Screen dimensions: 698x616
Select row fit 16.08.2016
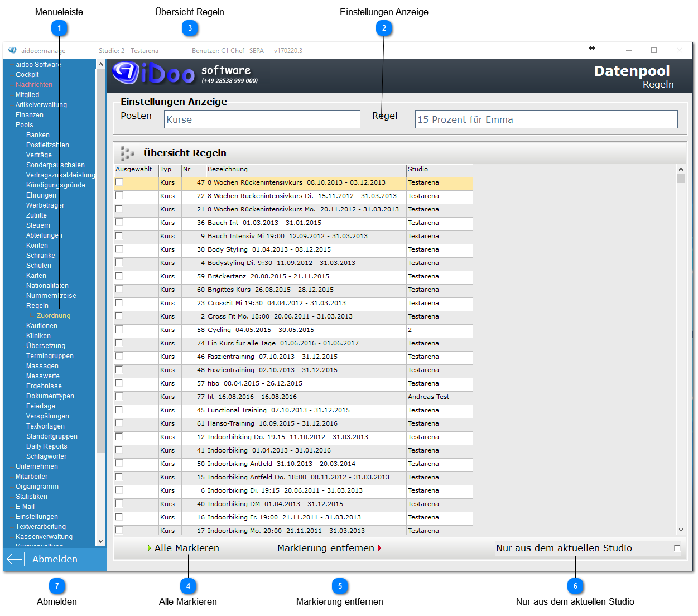(x=293, y=397)
